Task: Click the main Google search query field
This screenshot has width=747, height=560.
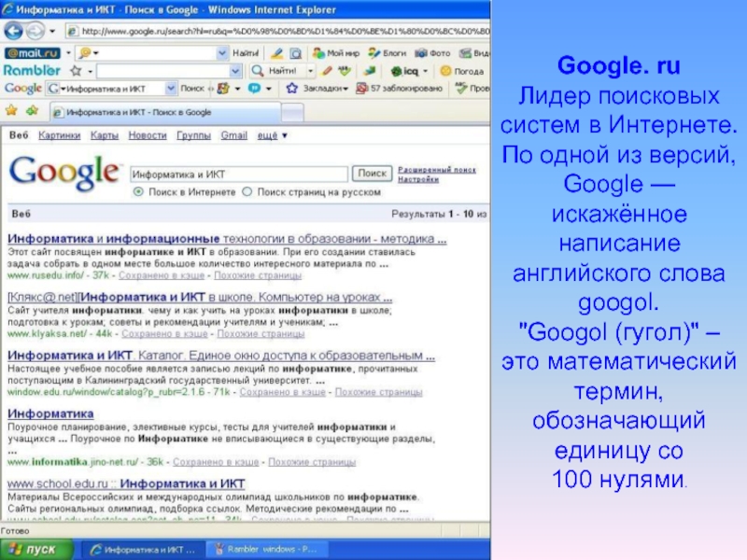Action: pyautogui.click(x=239, y=175)
